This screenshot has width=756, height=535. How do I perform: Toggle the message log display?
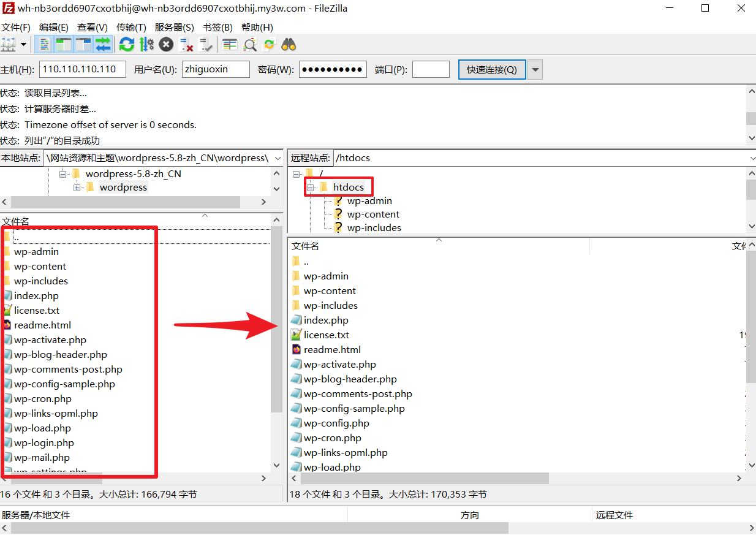click(x=45, y=44)
